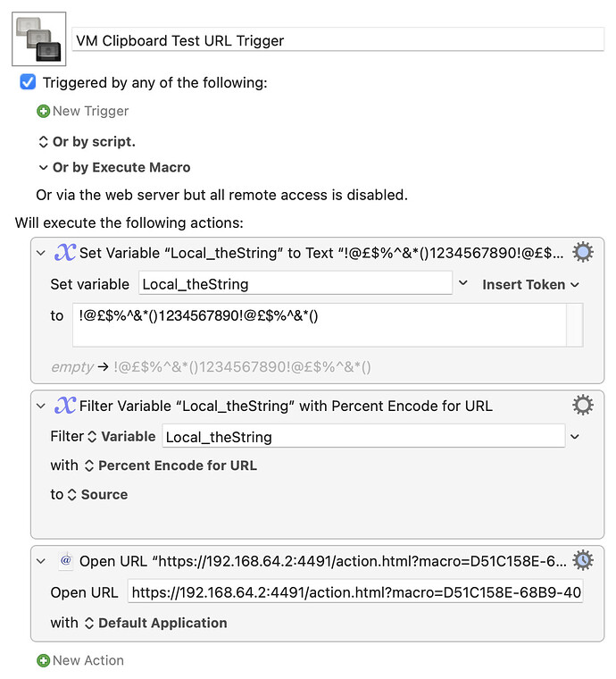The image size is (616, 679).
Task: Edit the Filter variable name field
Action: [x=363, y=437]
